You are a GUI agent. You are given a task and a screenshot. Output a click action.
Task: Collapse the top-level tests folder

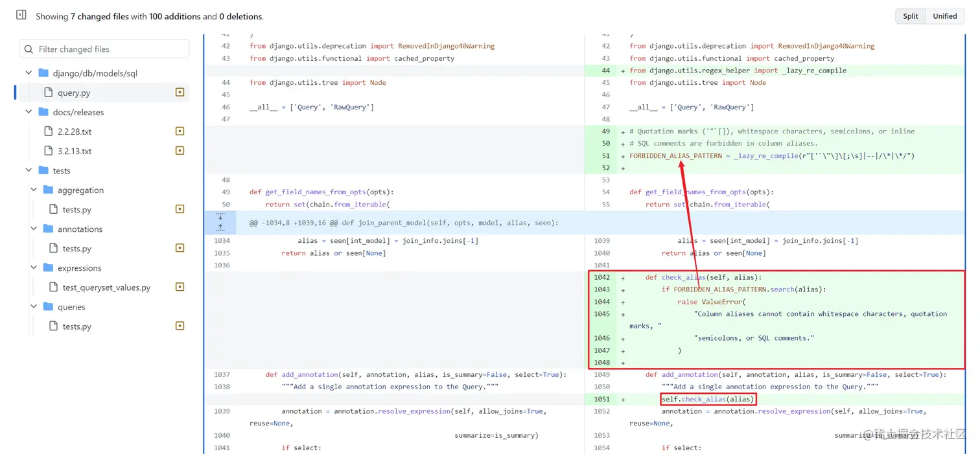29,170
